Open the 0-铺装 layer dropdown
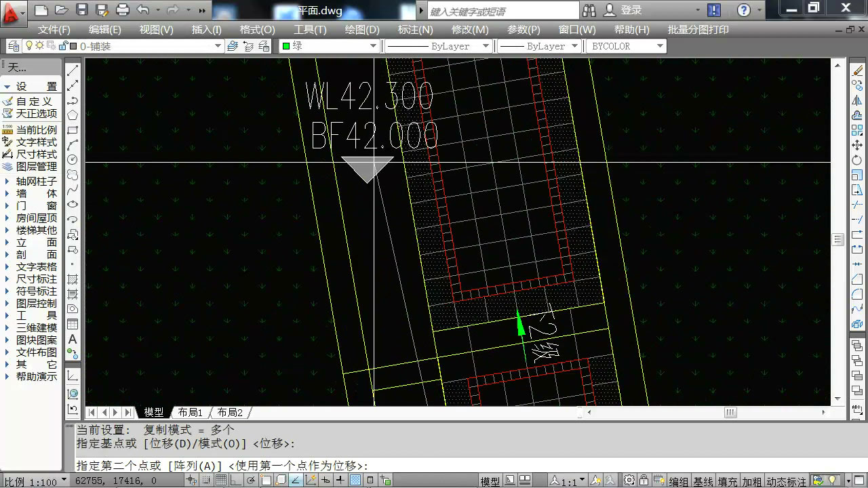The image size is (868, 488). point(218,46)
